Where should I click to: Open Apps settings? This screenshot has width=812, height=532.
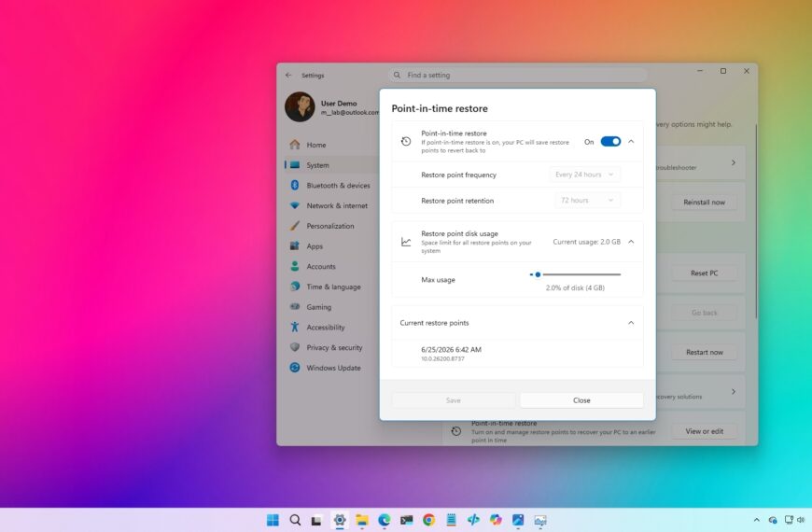pos(331,246)
